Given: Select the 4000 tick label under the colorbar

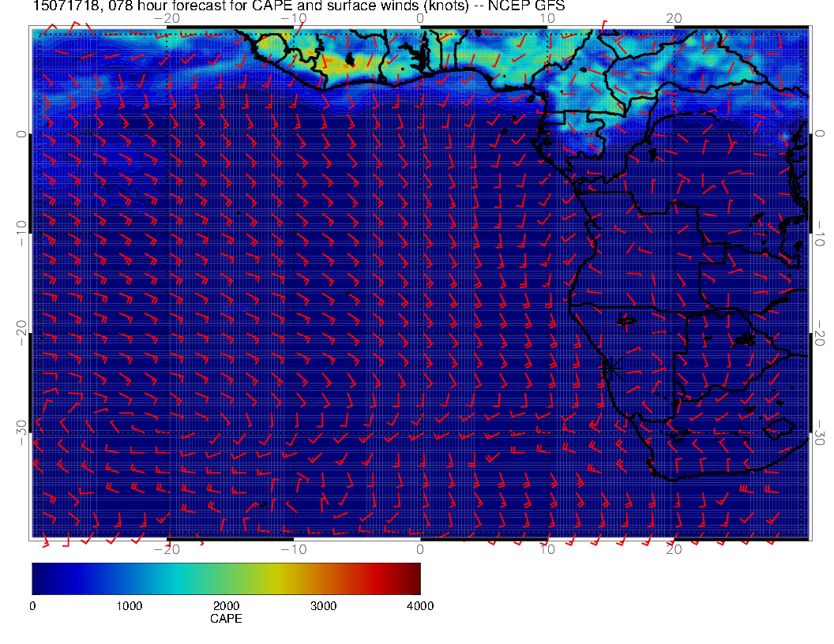Looking at the screenshot, I should [419, 606].
